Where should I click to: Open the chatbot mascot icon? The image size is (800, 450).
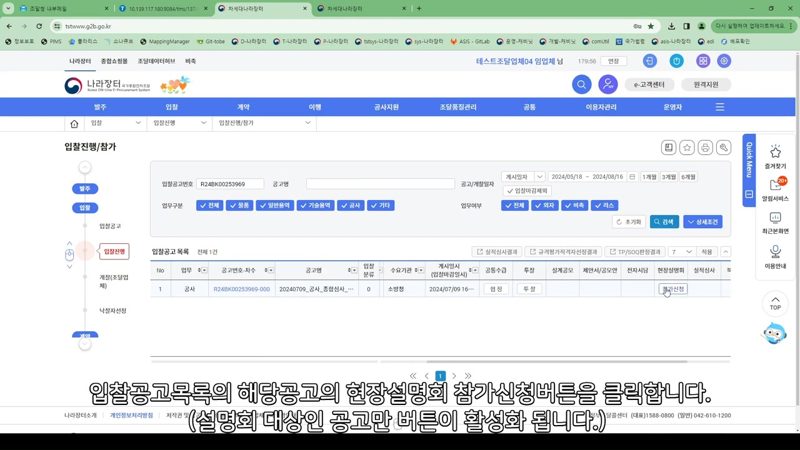click(774, 334)
